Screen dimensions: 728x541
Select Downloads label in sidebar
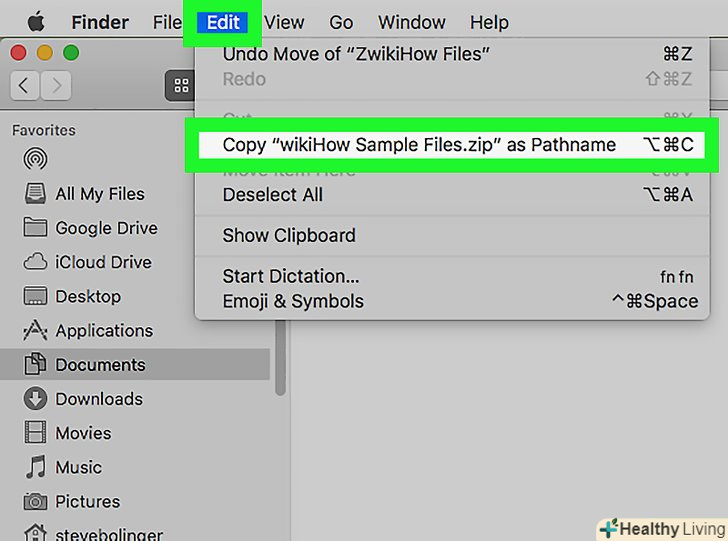click(x=99, y=399)
